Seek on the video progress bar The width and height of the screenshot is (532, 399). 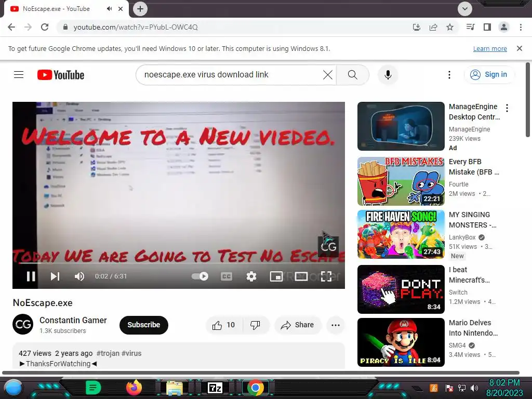179,263
